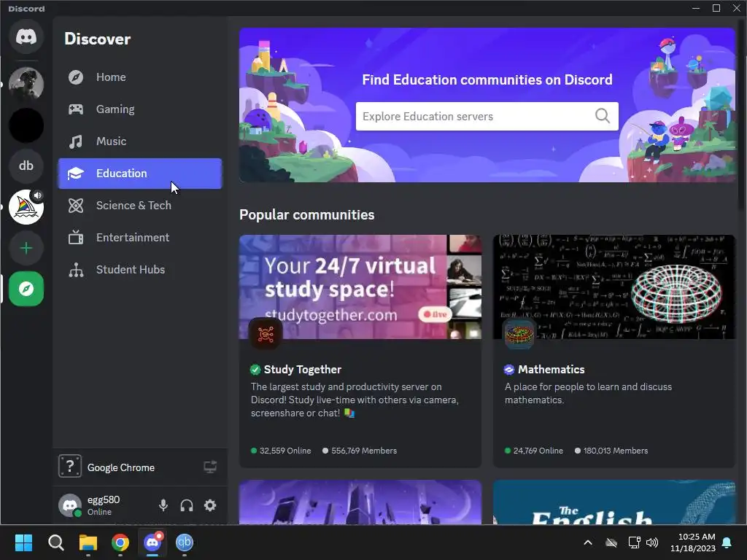Select Gaming category

[x=140, y=109]
